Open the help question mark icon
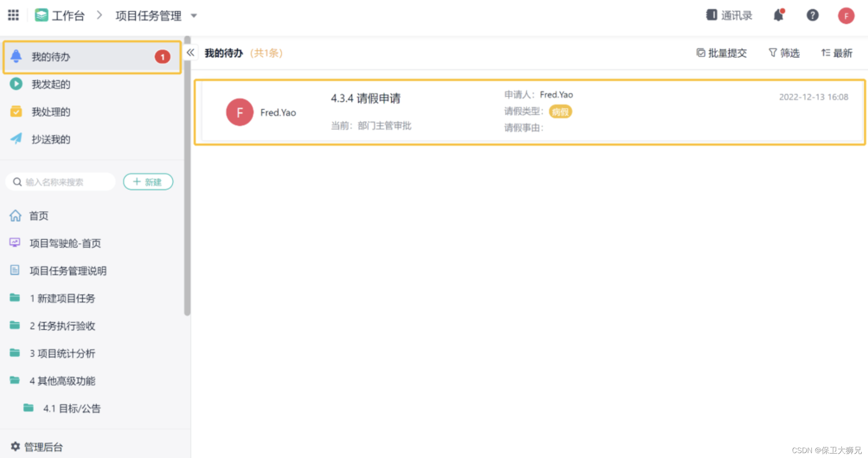This screenshot has width=868, height=458. 812,15
